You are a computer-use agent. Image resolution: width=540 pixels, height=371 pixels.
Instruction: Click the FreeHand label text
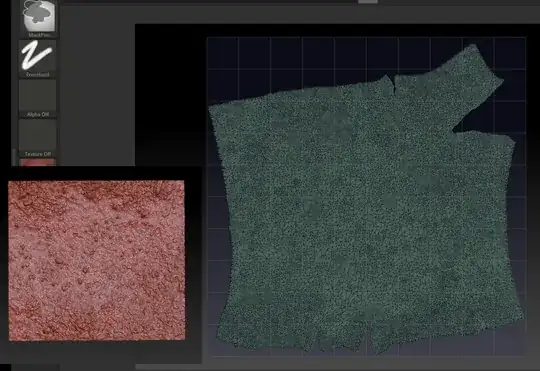(38, 74)
